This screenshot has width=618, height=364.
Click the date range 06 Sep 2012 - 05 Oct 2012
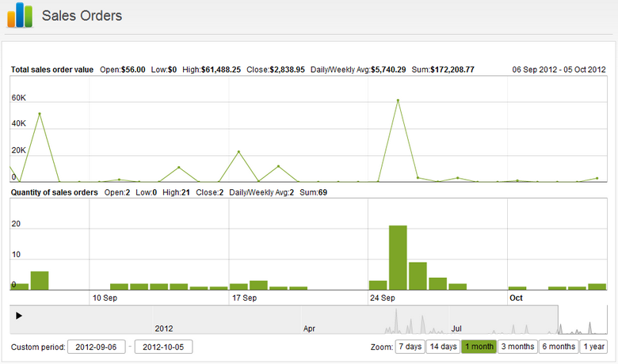(x=559, y=70)
